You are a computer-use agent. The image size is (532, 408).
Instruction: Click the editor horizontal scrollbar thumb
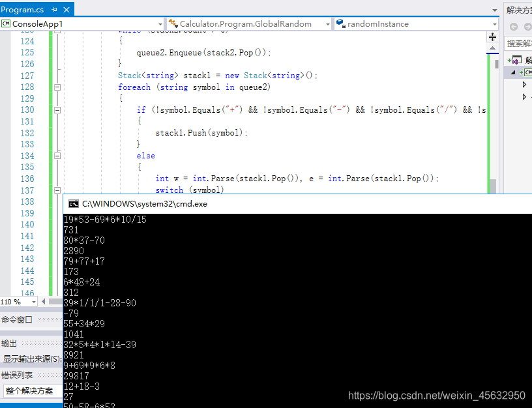coord(55,302)
